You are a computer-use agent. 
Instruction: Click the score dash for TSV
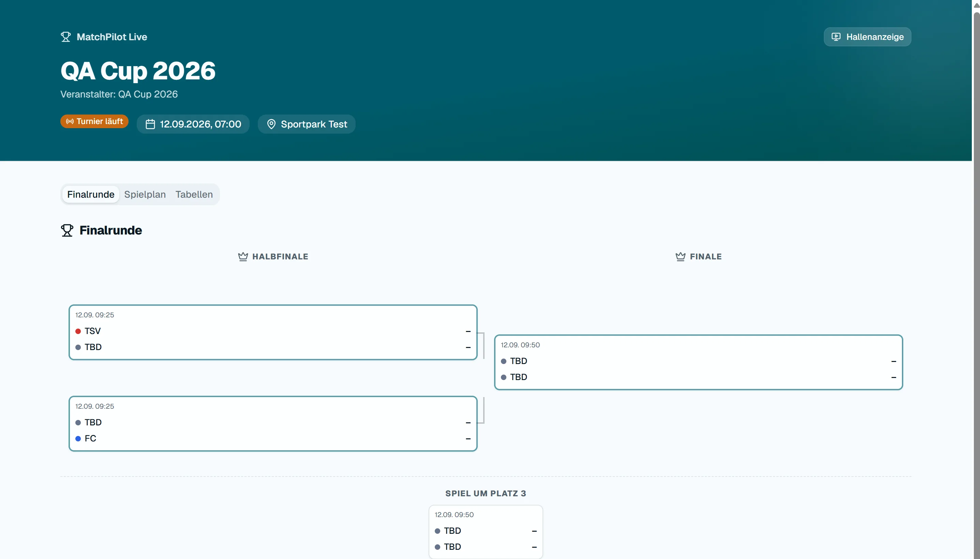tap(468, 331)
